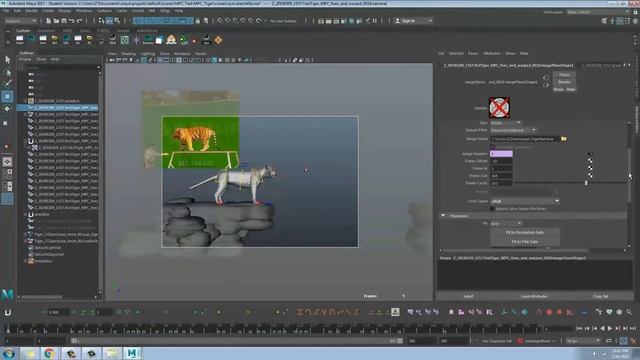Click Go to start of playback range

pyautogui.click(x=580, y=328)
